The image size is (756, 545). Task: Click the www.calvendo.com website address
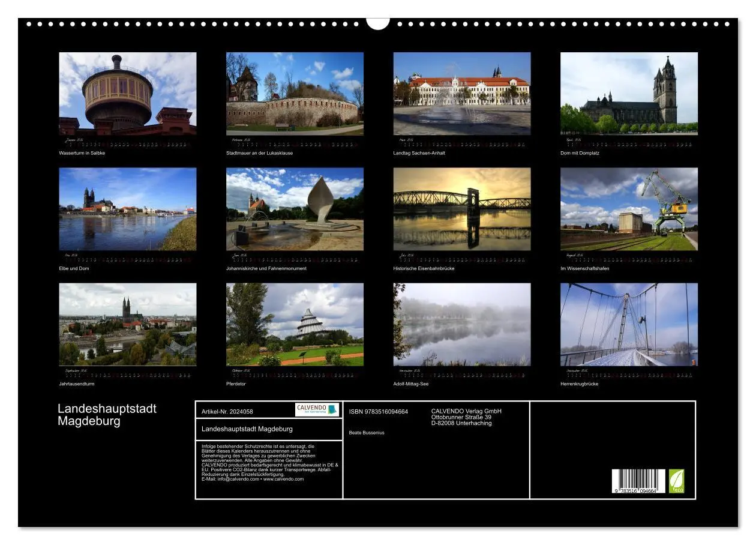(284, 479)
